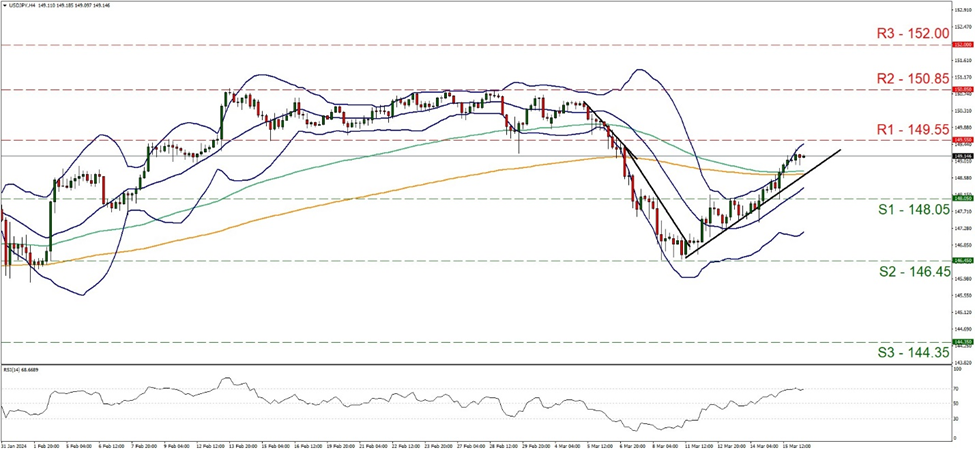This screenshot has width=975, height=452.
Task: Click the green 148.050 price tag on axis
Action: tap(961, 198)
